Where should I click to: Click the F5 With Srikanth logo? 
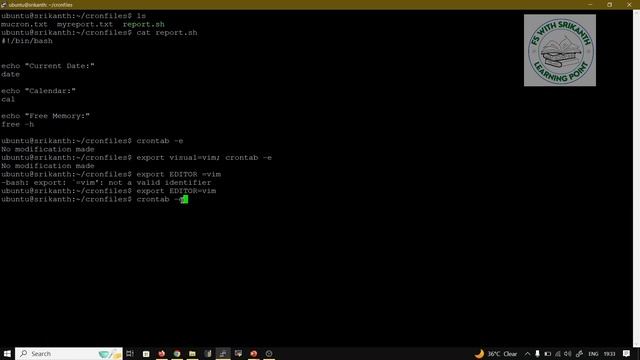(x=560, y=50)
